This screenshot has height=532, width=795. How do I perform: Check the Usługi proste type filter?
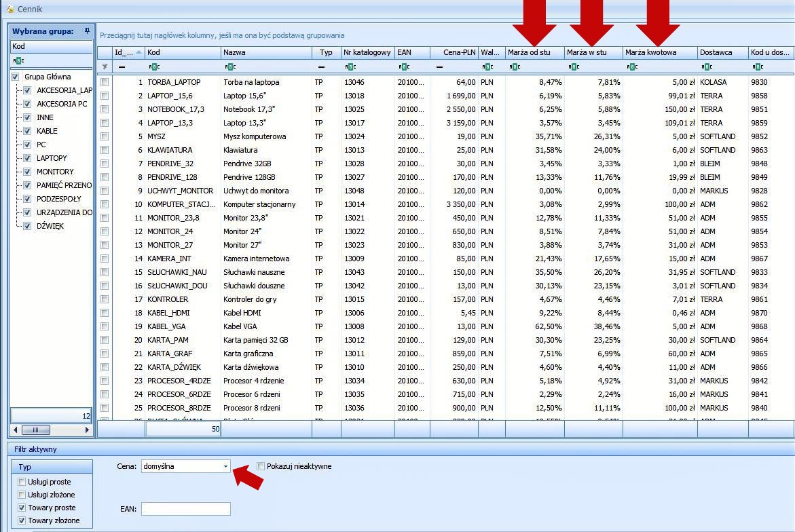point(22,482)
